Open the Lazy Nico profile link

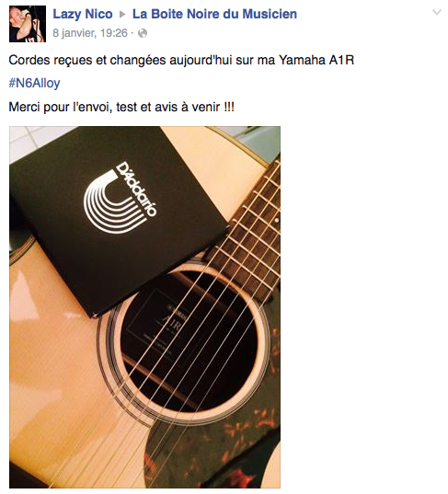[83, 14]
